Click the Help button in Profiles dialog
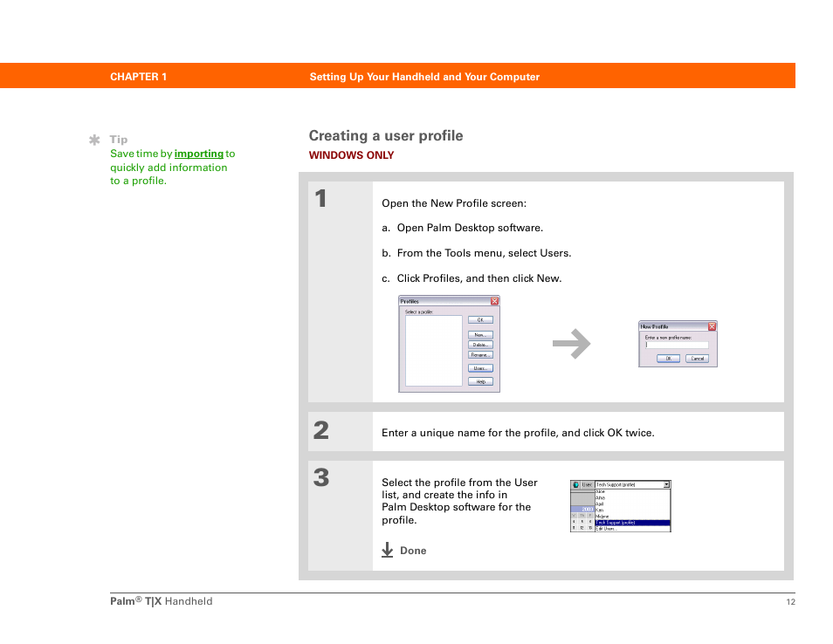This screenshot has height=644, width=833. click(480, 381)
